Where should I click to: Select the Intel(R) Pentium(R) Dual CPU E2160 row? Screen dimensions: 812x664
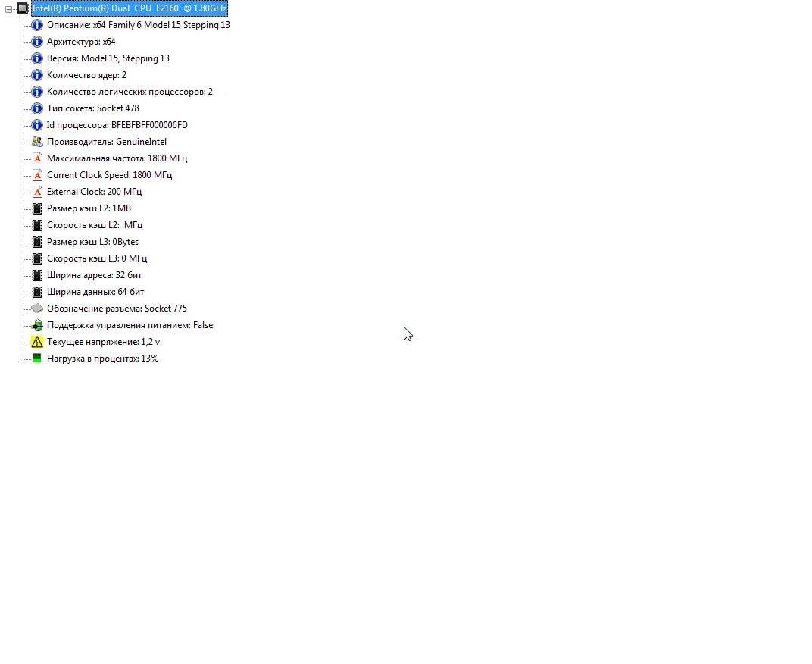coord(130,8)
